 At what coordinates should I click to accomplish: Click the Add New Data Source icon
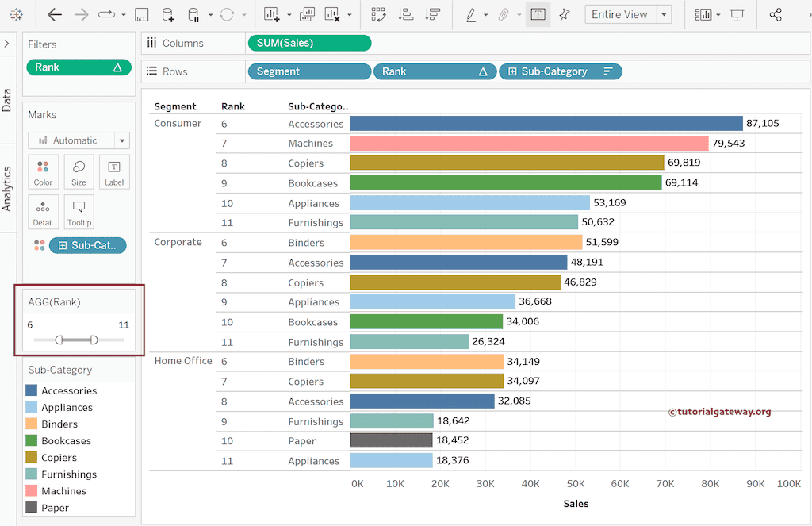[x=167, y=15]
